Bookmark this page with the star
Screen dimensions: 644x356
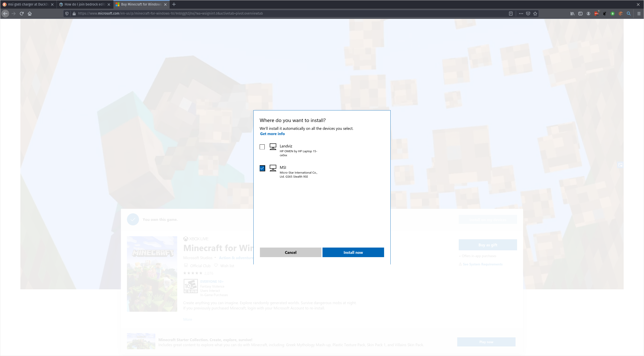point(535,14)
